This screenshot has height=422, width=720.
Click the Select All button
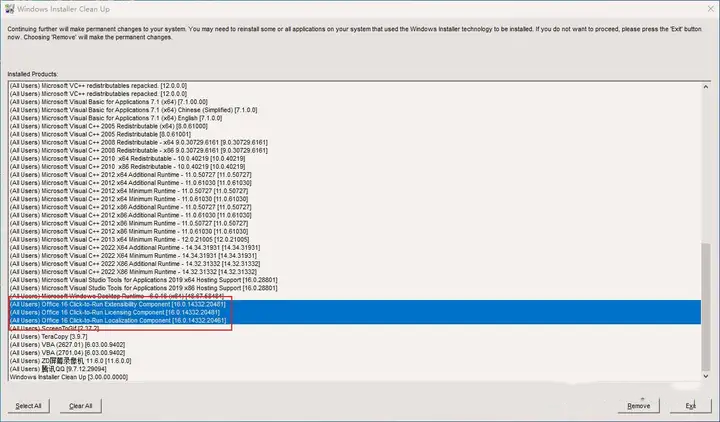point(28,406)
